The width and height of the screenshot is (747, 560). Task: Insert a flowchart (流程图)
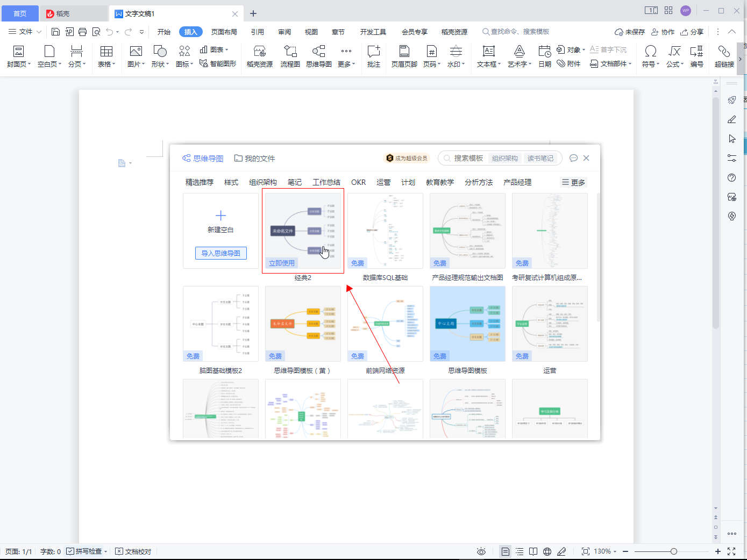click(x=290, y=56)
